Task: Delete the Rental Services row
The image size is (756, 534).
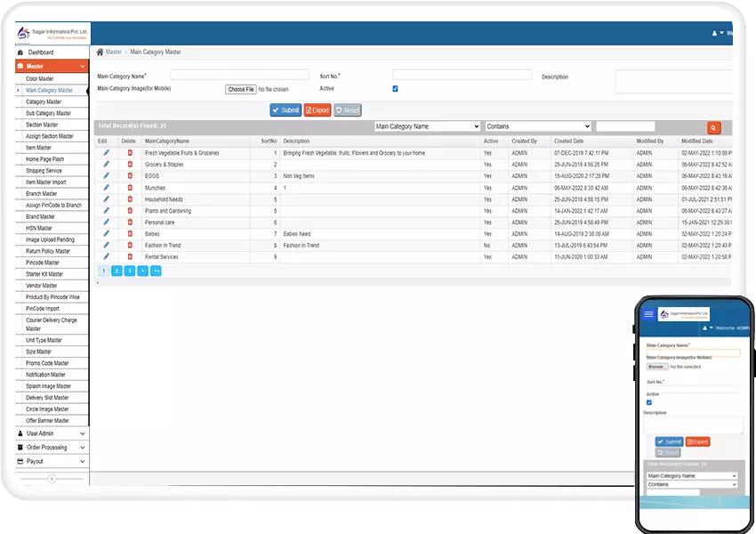Action: pyautogui.click(x=130, y=256)
